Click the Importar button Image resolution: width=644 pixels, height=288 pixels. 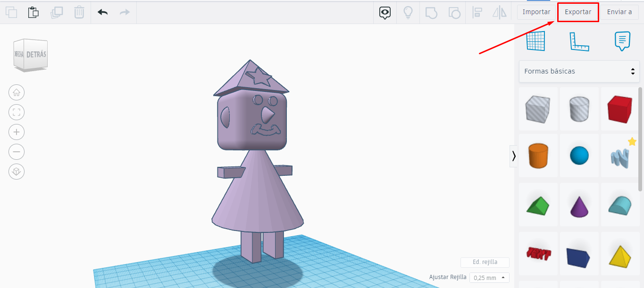tap(536, 12)
